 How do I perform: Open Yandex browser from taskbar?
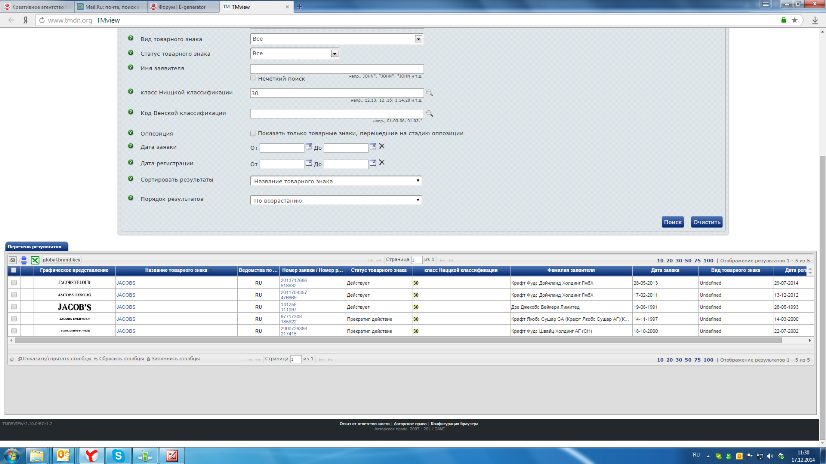click(x=91, y=456)
